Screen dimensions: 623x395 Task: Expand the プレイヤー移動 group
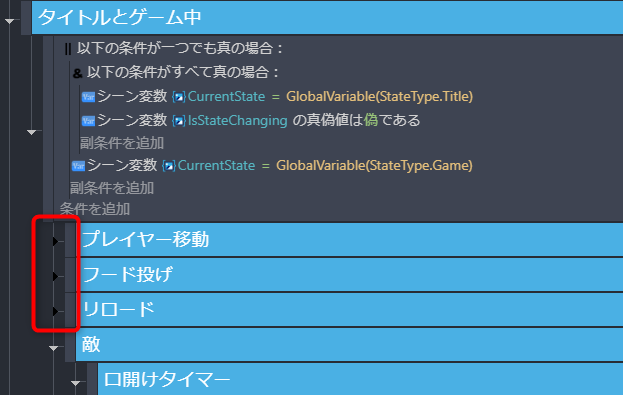pos(55,241)
